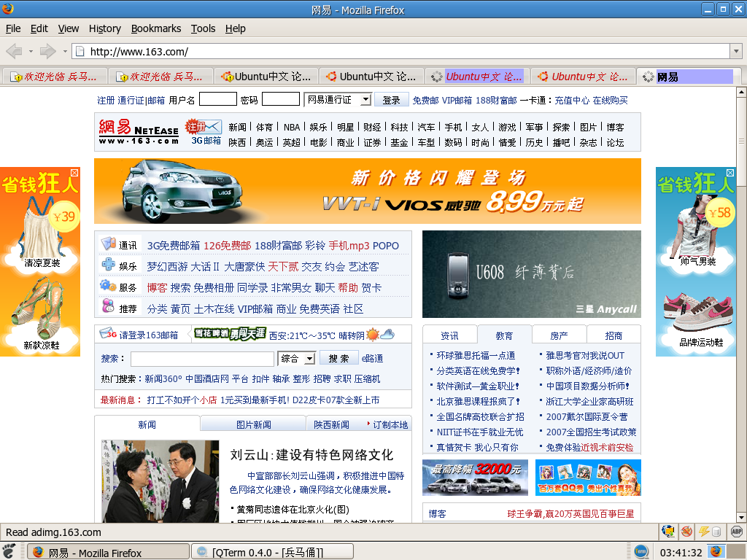Click the sun and cloud weather icon
This screenshot has width=747, height=560.
(x=380, y=334)
